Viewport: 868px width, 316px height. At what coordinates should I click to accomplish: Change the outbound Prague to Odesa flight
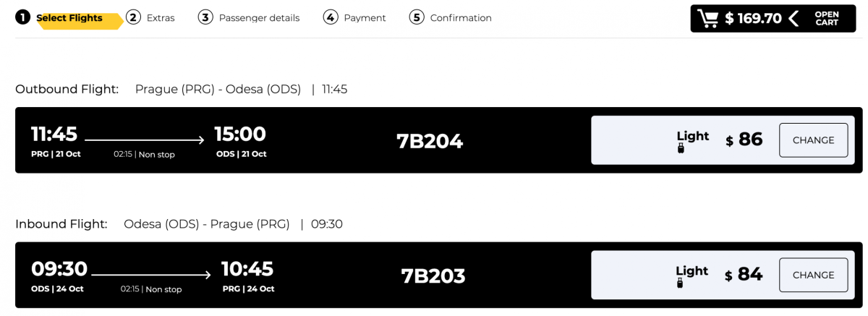tap(813, 140)
